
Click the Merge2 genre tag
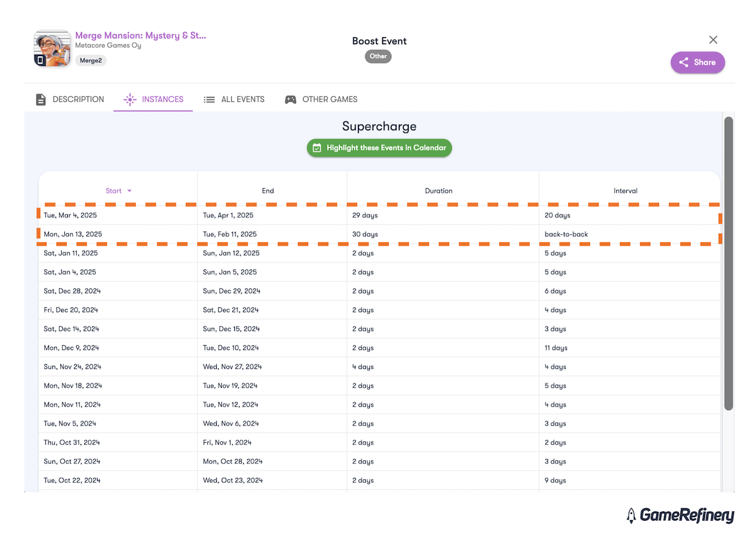click(x=91, y=60)
